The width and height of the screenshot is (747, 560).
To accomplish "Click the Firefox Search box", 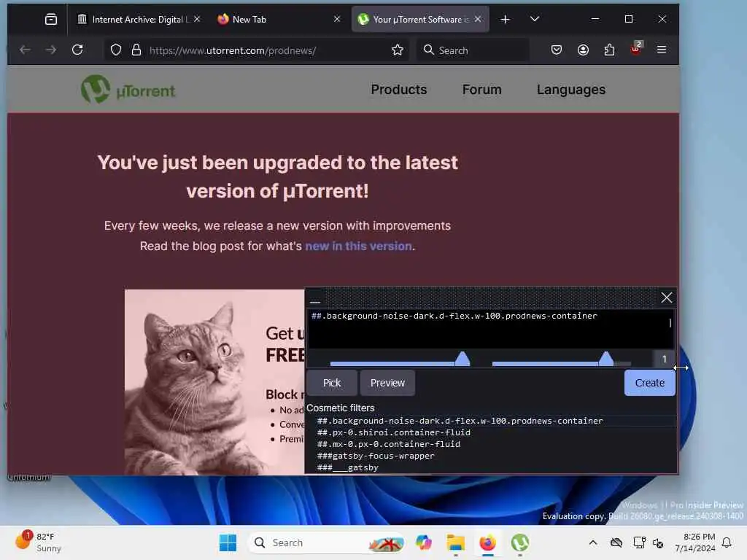I will pos(473,50).
